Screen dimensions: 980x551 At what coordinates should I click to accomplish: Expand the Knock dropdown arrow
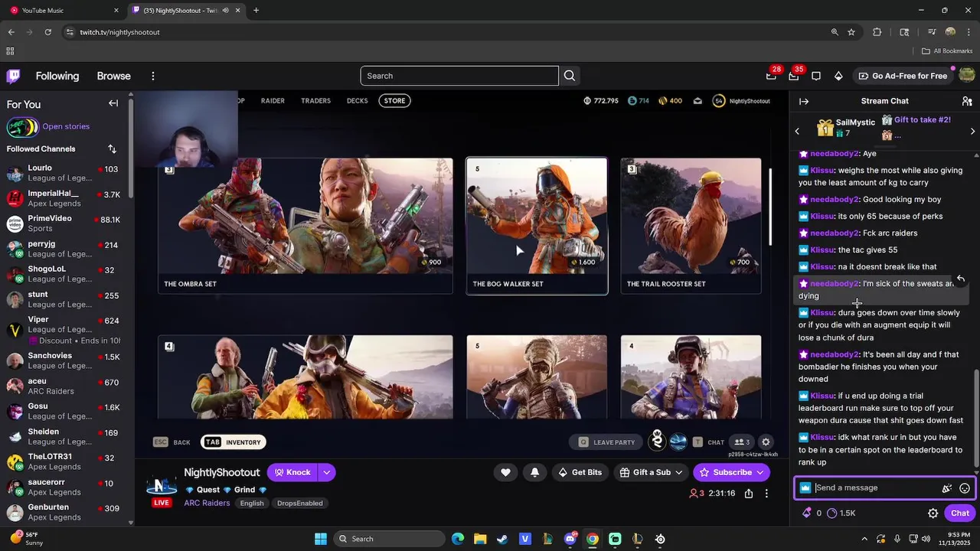pyautogui.click(x=326, y=472)
